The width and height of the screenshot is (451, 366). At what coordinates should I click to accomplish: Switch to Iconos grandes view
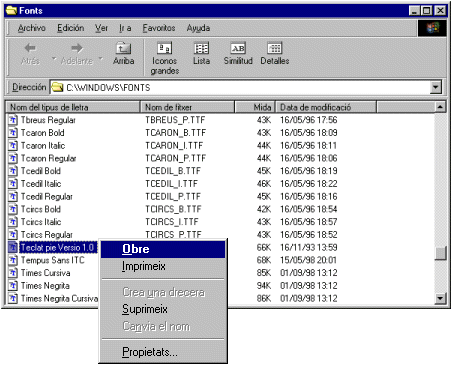click(x=164, y=49)
